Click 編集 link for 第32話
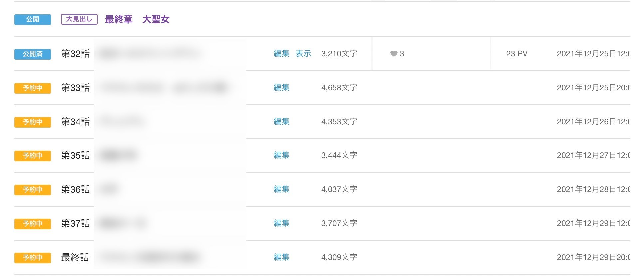The width and height of the screenshot is (644, 278). 281,54
